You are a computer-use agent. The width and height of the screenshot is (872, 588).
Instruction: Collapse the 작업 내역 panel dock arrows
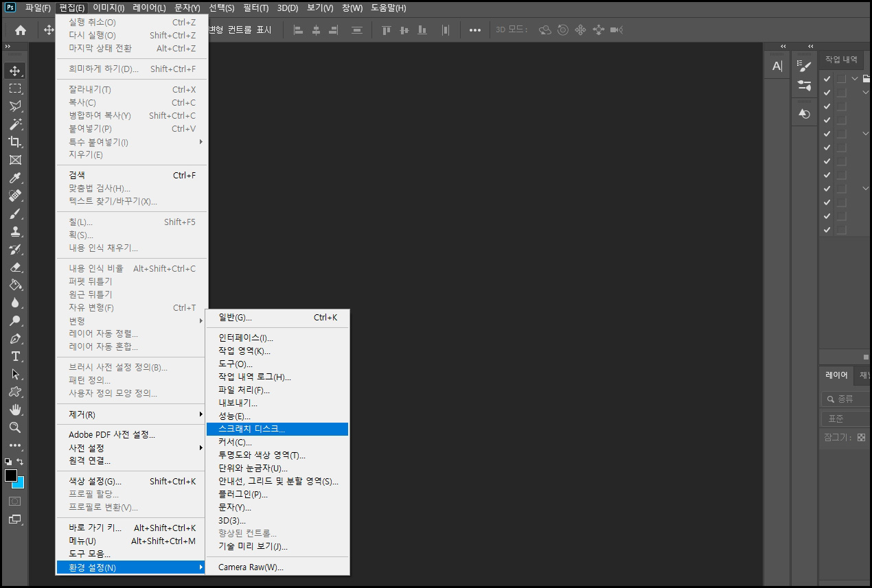point(811,47)
